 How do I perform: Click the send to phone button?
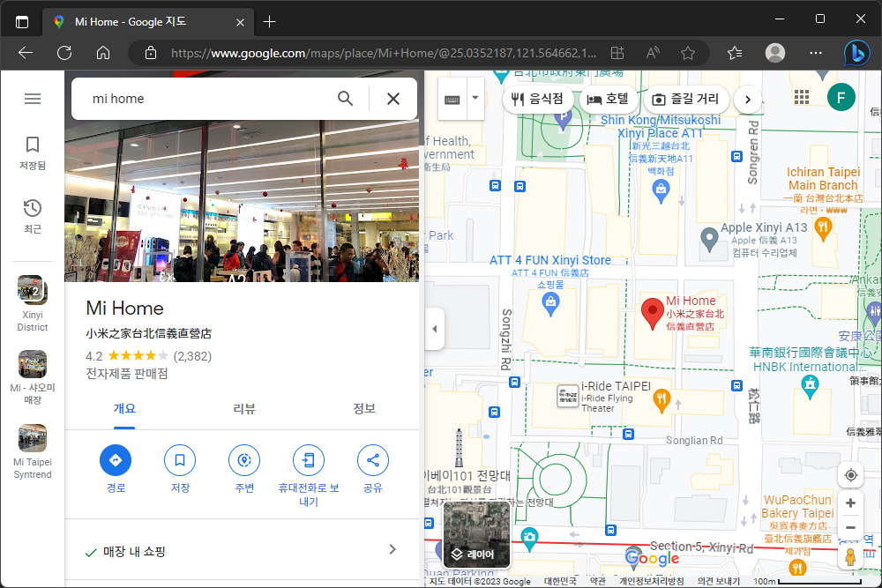(309, 460)
